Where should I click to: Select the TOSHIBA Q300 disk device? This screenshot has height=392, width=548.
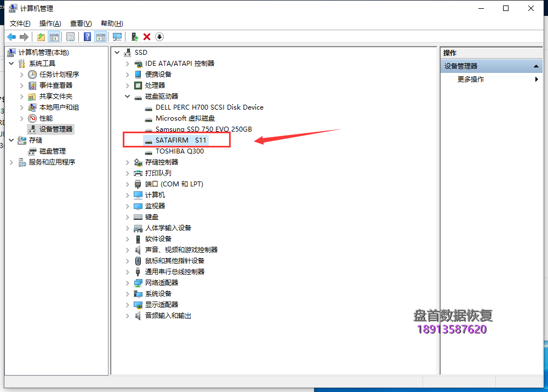(x=180, y=151)
